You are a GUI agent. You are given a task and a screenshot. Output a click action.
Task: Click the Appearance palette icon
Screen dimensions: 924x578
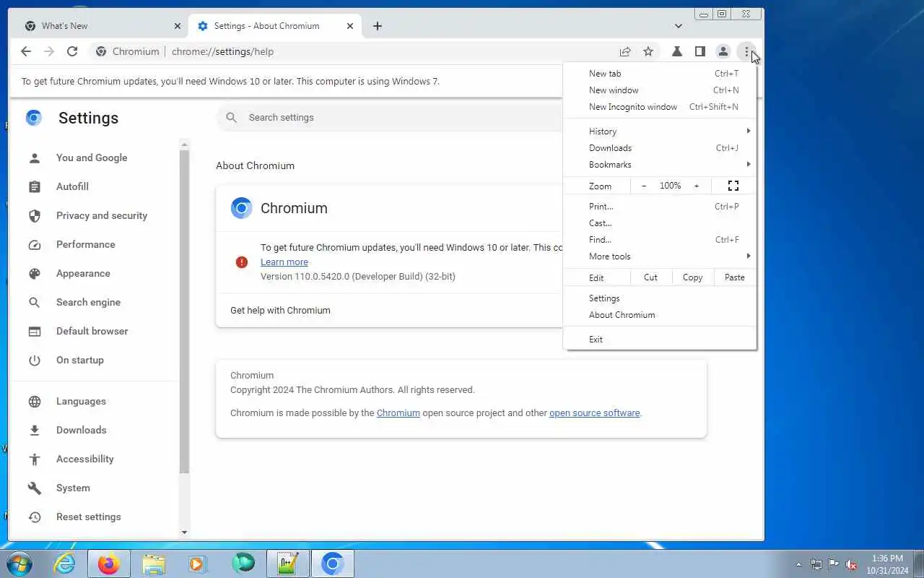35,273
